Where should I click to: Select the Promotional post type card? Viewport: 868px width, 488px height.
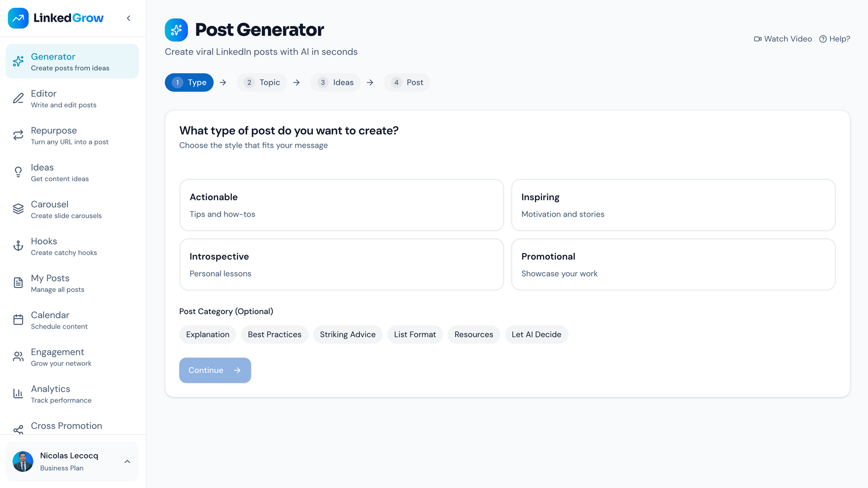(673, 264)
